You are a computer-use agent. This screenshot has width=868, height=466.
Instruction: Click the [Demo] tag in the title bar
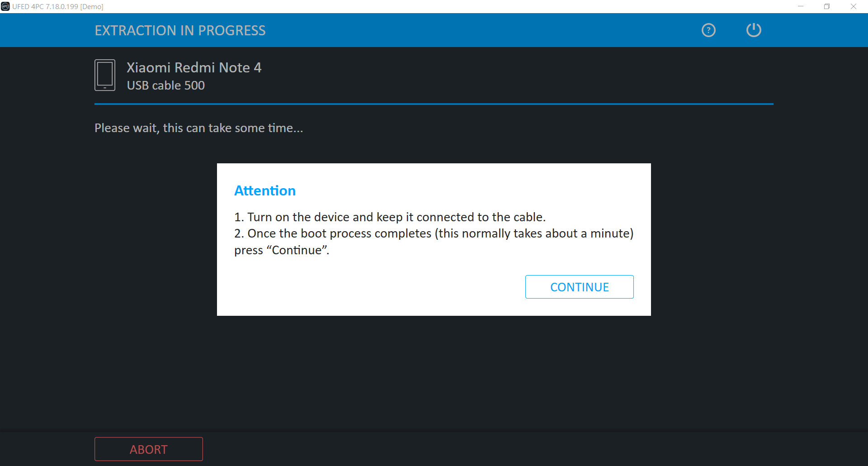[x=92, y=7]
